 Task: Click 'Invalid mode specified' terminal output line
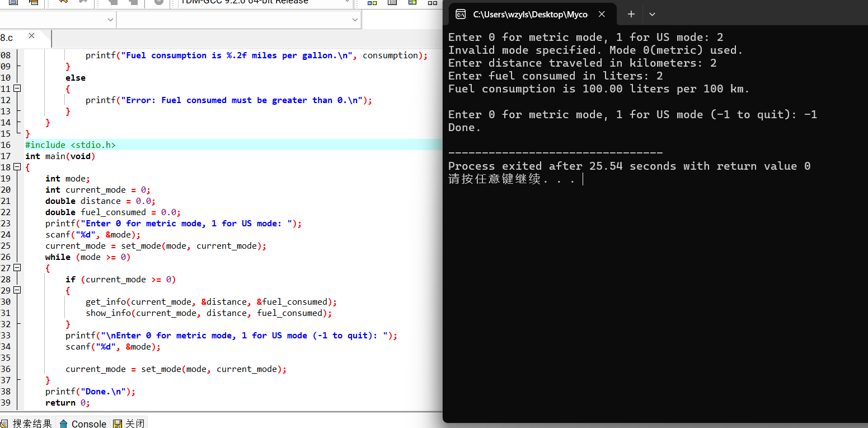[595, 50]
